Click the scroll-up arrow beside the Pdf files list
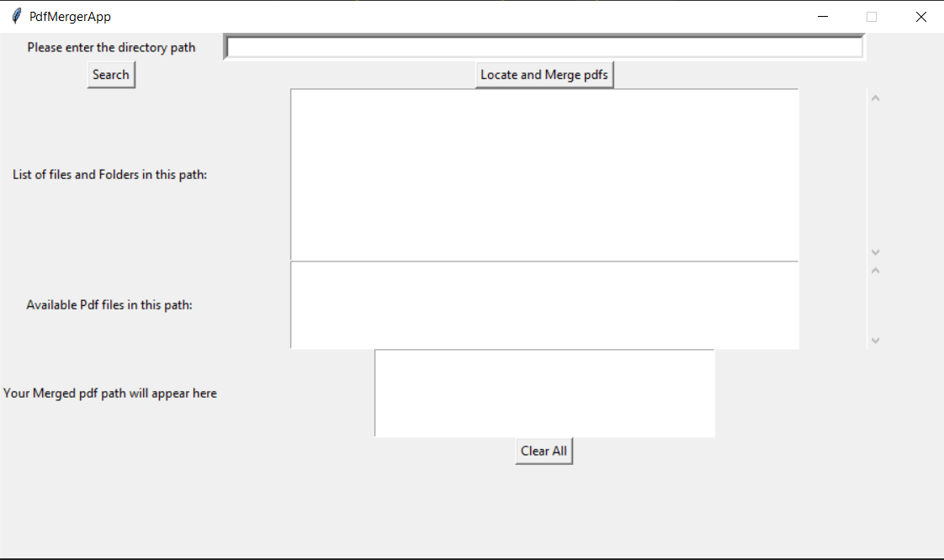This screenshot has height=560, width=944. tap(875, 270)
